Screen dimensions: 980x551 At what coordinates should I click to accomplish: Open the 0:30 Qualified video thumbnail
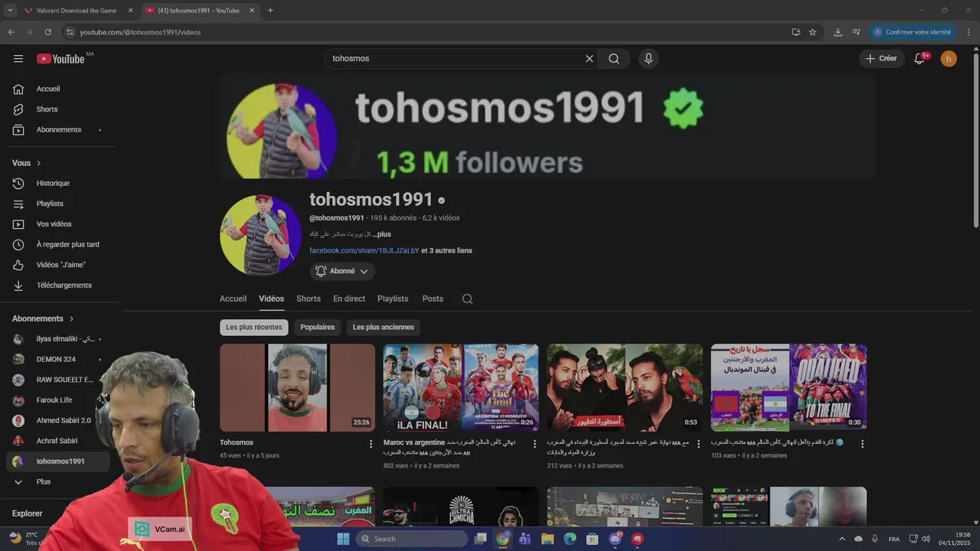[x=789, y=387]
